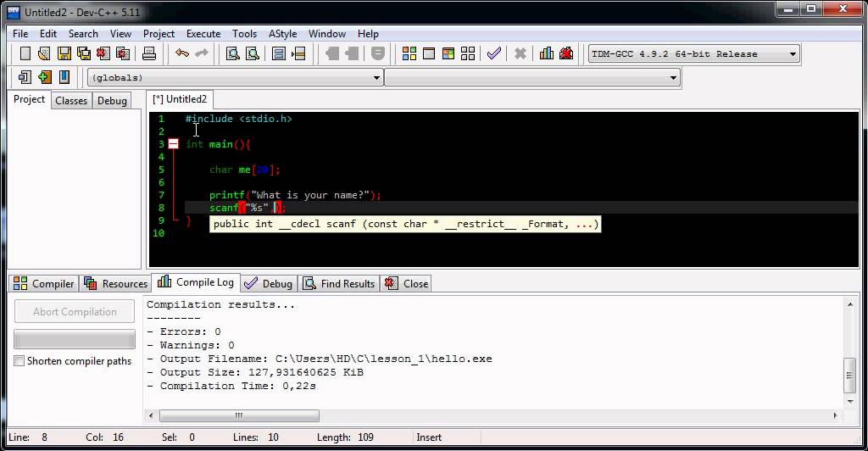Viewport: 868px width, 451px height.
Task: Click the blue Goto bookmark icon
Action: (64, 77)
